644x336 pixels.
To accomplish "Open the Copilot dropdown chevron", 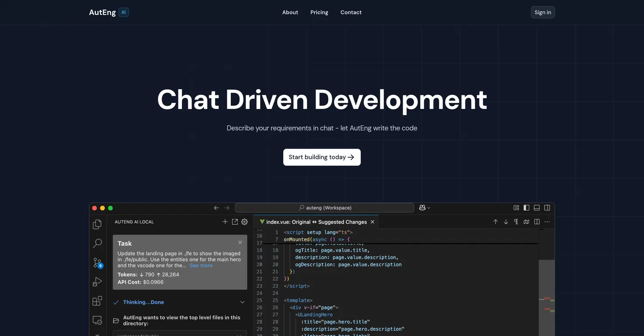I will pos(429,208).
